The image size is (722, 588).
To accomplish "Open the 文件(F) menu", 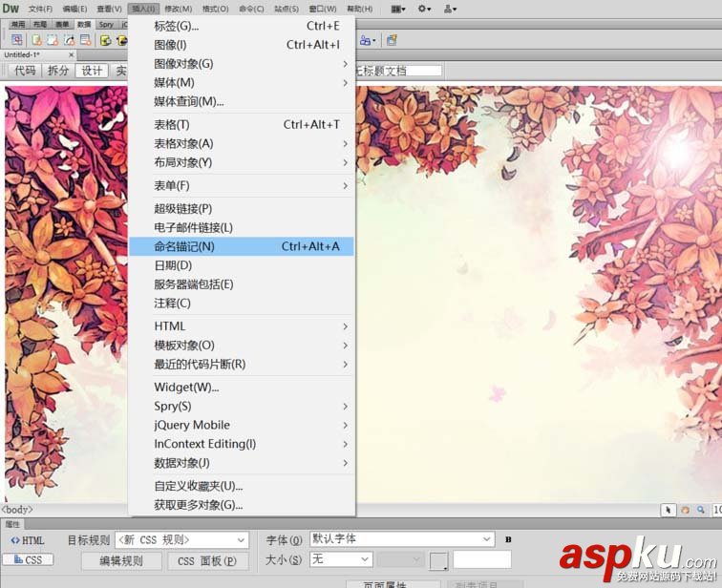I will tap(40, 9).
